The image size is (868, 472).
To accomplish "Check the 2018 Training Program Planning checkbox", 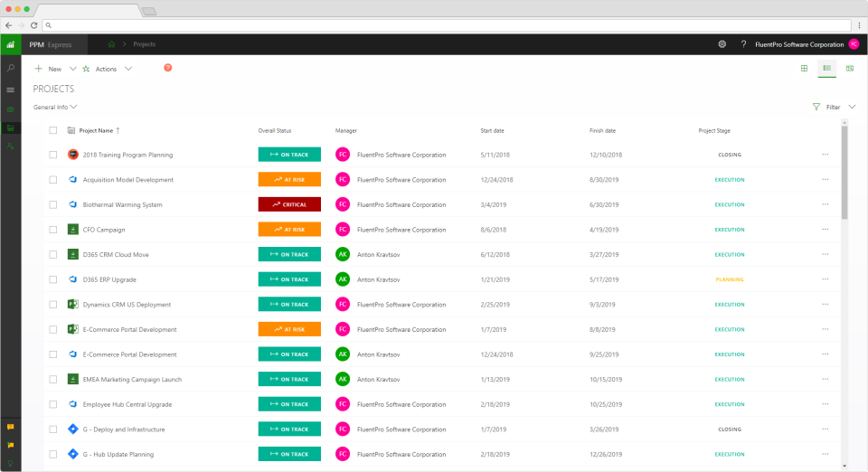I will (x=53, y=155).
